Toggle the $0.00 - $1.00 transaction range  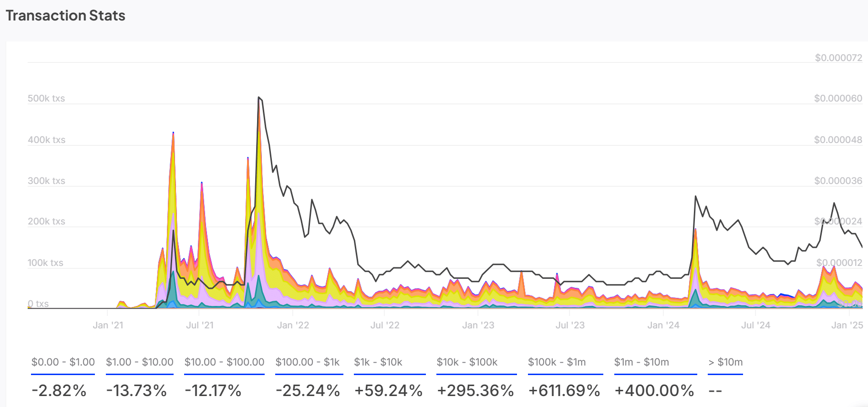tap(63, 362)
